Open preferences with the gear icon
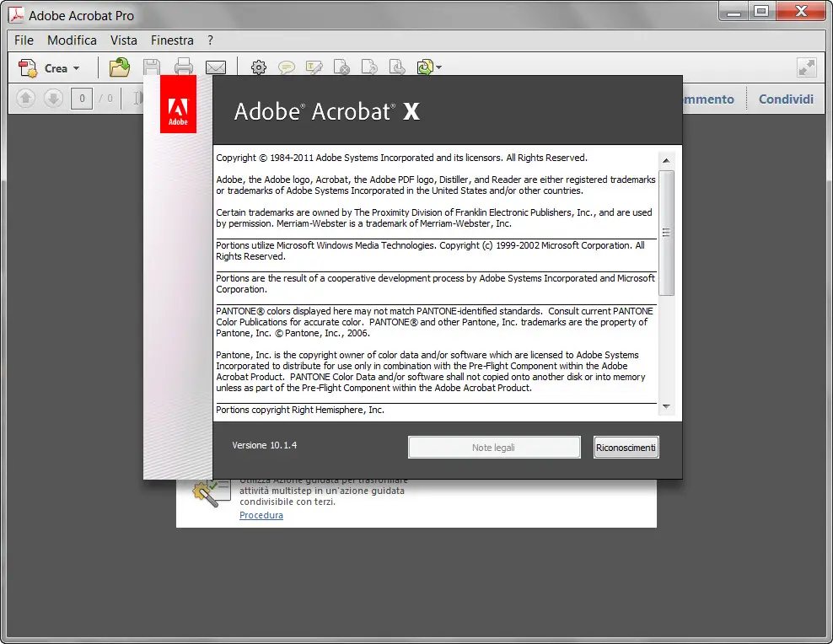Image resolution: width=833 pixels, height=644 pixels. [259, 67]
